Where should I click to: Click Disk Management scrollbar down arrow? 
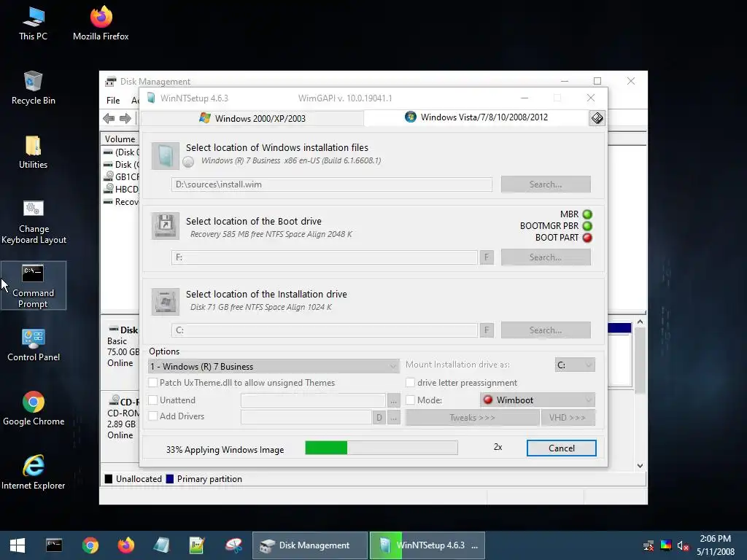pos(640,466)
